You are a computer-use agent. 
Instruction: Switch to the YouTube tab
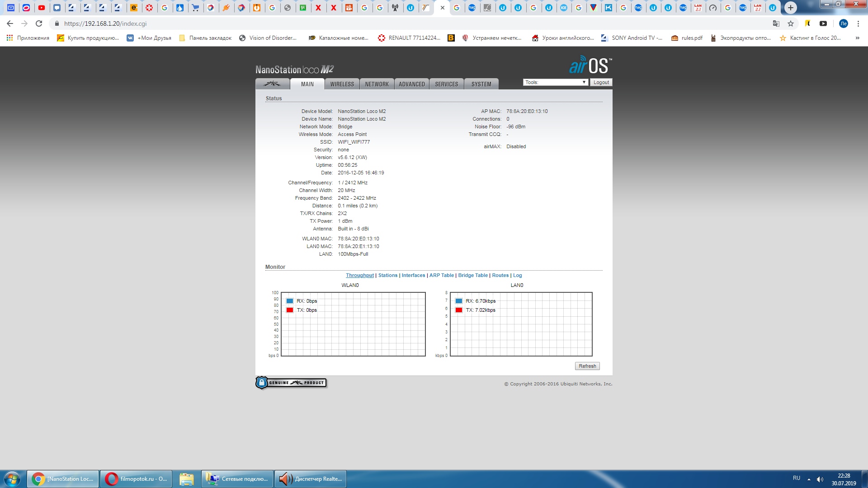pyautogui.click(x=42, y=8)
